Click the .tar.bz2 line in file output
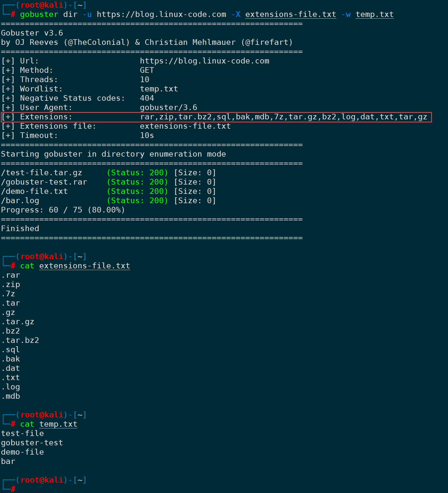 [x=20, y=340]
